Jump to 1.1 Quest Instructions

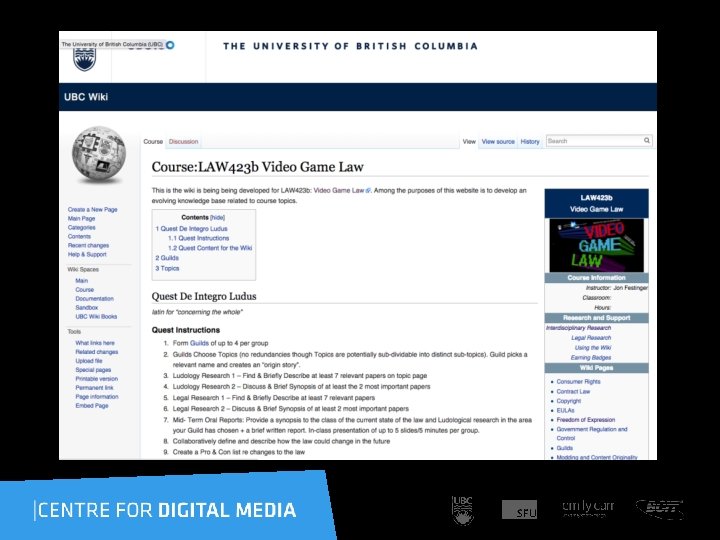coord(198,238)
